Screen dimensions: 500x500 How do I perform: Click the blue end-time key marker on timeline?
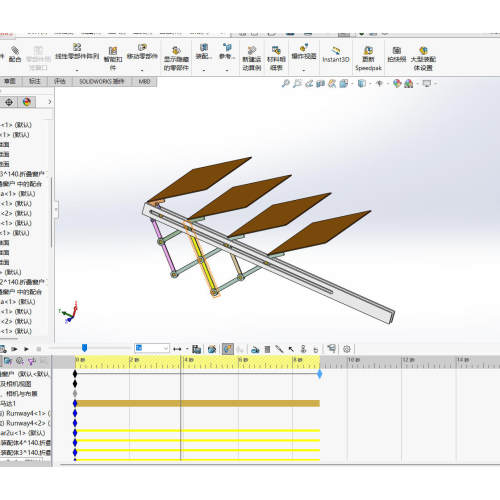pos(320,374)
